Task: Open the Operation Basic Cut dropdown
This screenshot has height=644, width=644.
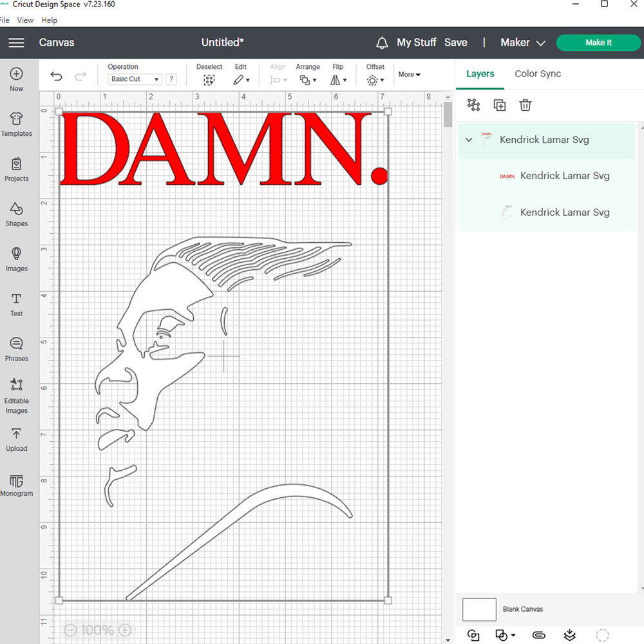Action: [135, 79]
